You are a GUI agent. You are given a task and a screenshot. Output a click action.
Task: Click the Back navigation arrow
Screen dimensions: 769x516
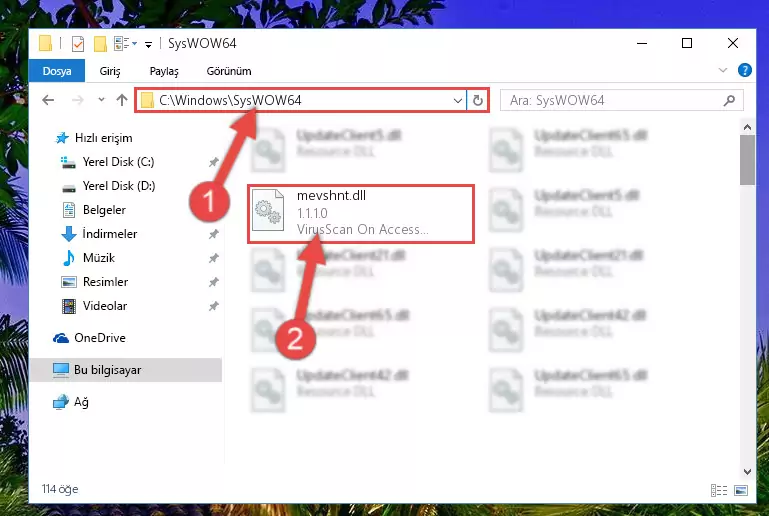[x=48, y=100]
